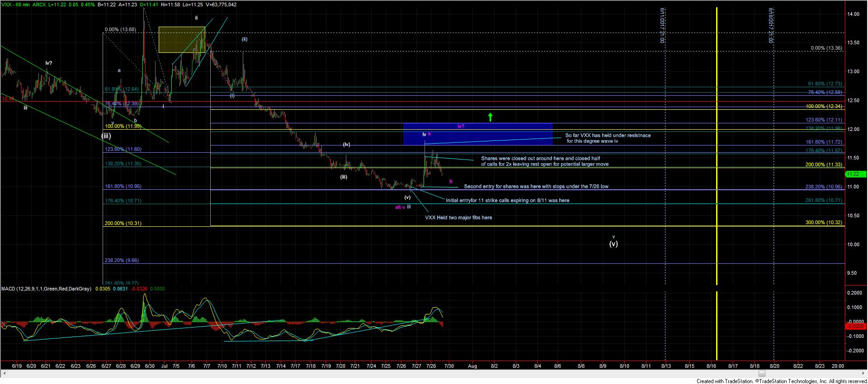Screen dimensions: 868x384
Task: Click the '238.20% (9.66)' fib label
Action: [122, 260]
